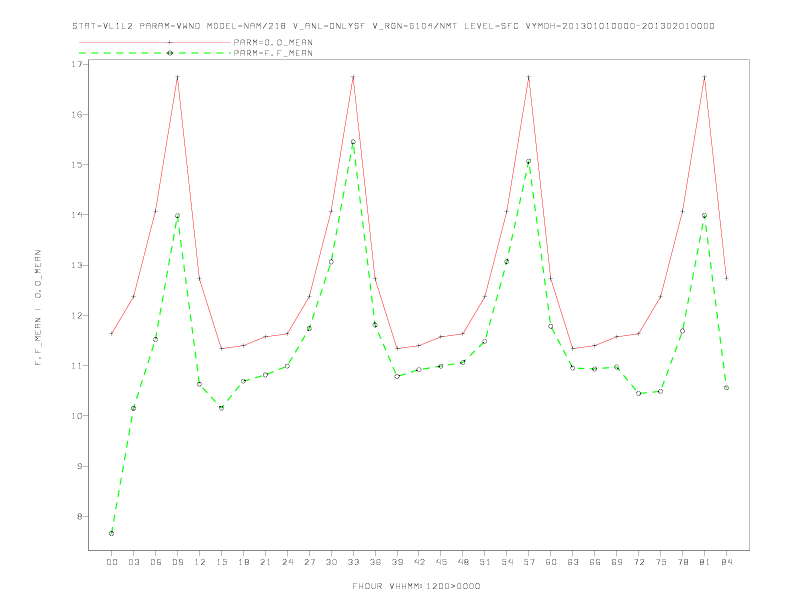Viewport: 792px width, 612px height.
Task: Click green circle data point at hour 84
Action: tap(726, 388)
